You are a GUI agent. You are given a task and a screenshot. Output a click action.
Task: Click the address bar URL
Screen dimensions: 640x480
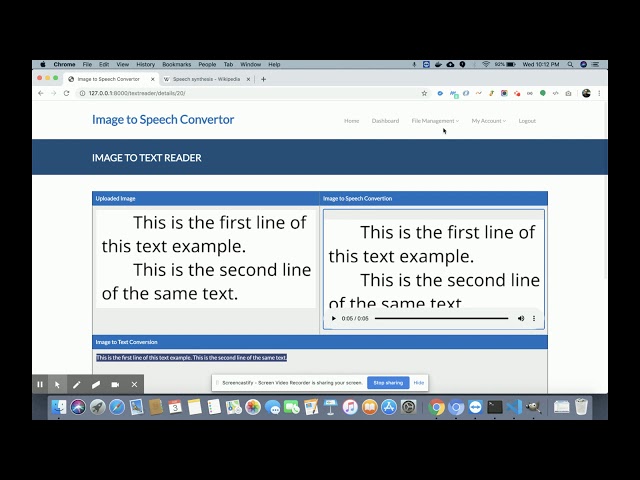(x=137, y=93)
